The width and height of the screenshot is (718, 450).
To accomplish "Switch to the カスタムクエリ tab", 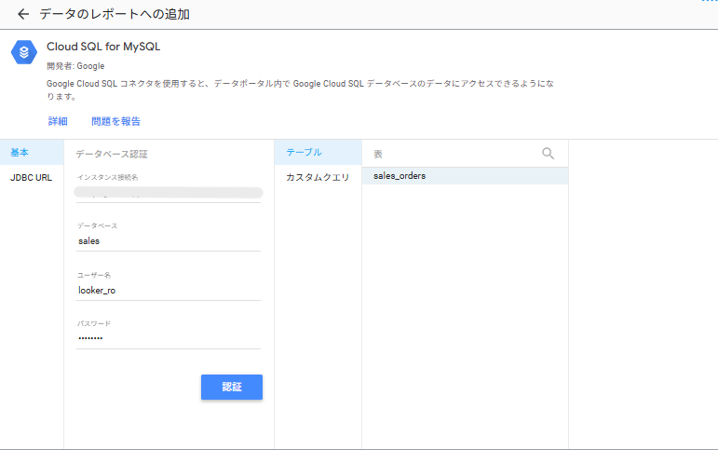I will pyautogui.click(x=318, y=178).
